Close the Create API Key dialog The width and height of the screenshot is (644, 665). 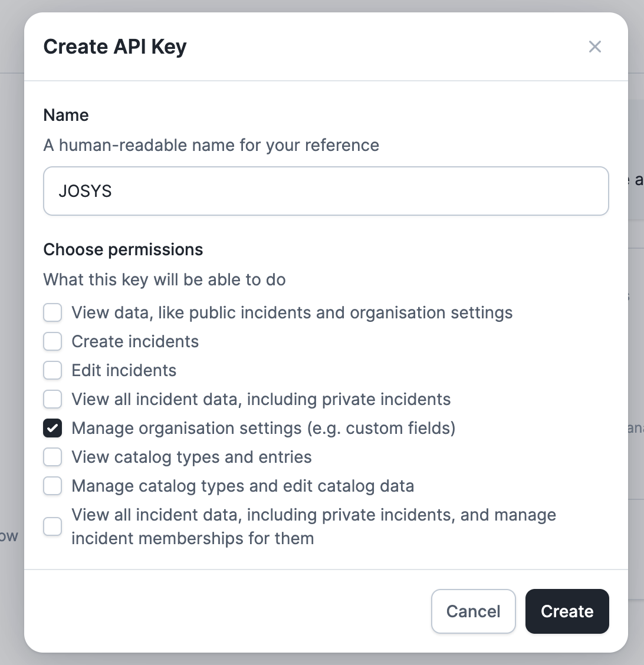click(x=594, y=47)
